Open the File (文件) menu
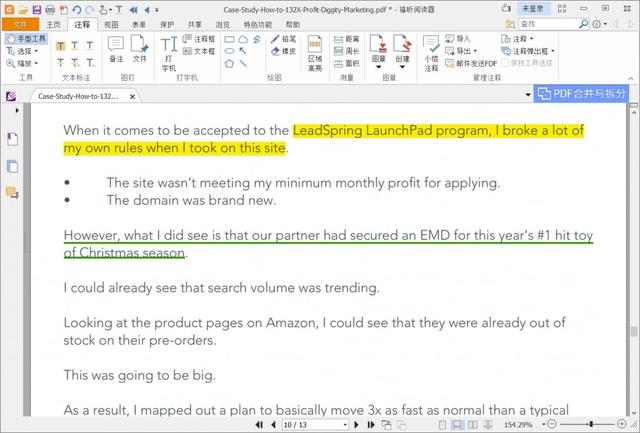640x433 pixels. click(19, 23)
